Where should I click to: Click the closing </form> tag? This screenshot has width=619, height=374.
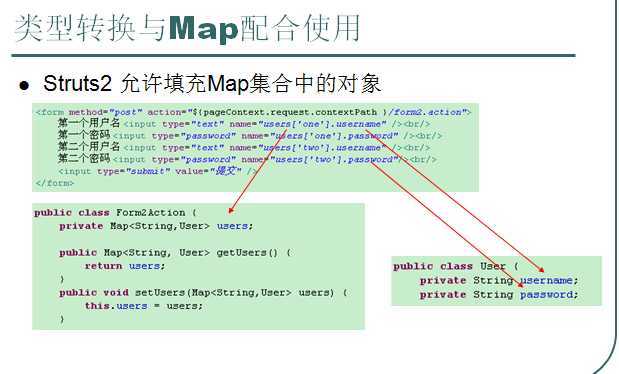(x=54, y=183)
